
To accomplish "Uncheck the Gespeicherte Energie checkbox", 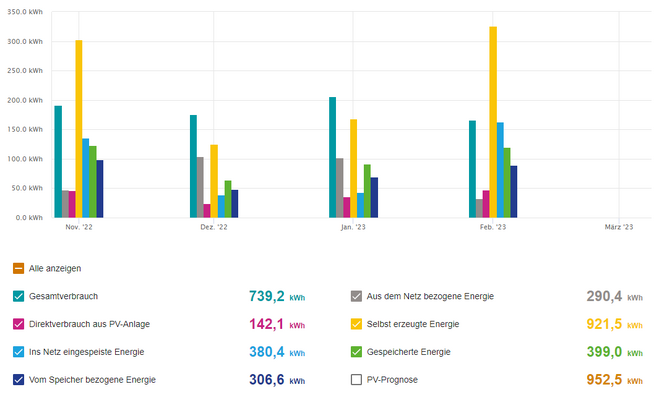I will [356, 352].
